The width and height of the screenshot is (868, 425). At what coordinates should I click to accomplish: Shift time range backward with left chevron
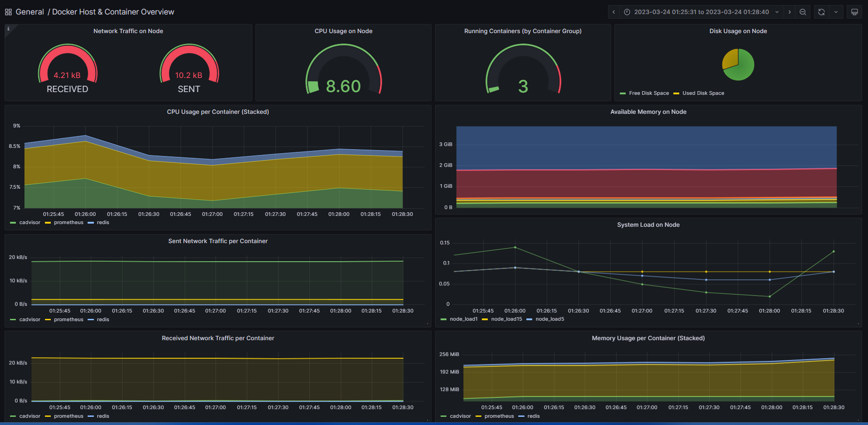(x=613, y=12)
